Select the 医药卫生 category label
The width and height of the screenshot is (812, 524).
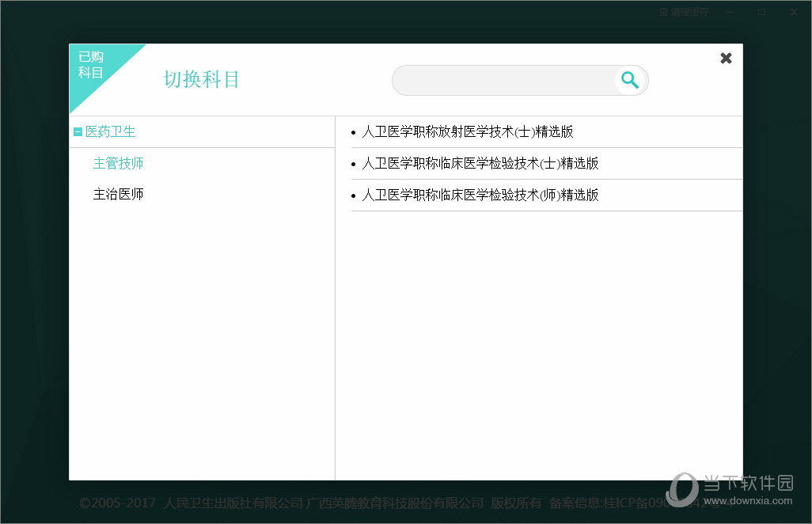pyautogui.click(x=111, y=132)
